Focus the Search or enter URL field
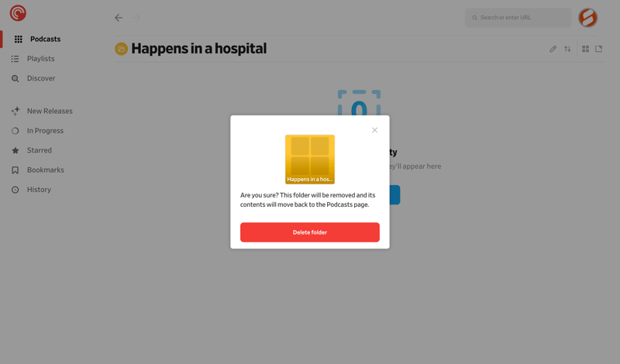The width and height of the screenshot is (620, 364). pos(518,18)
